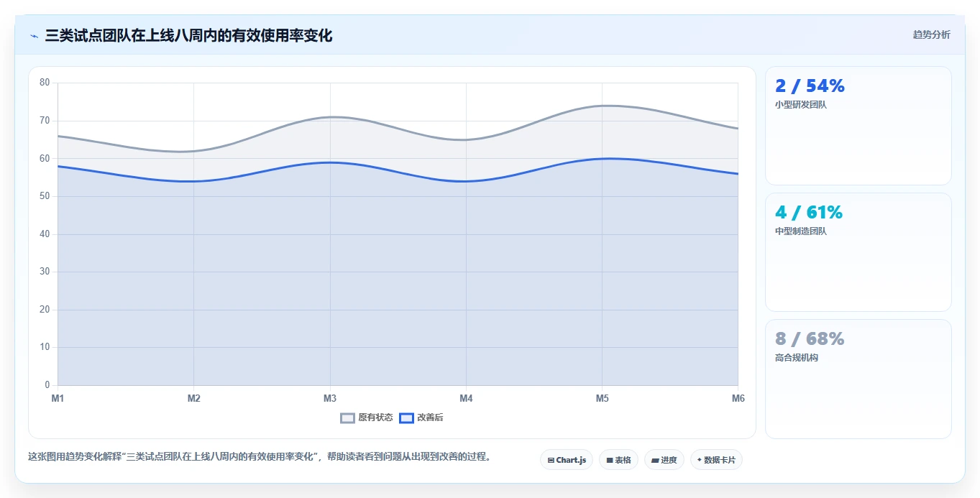Click the 8 / 68% value
Image resolution: width=980 pixels, height=498 pixels.
[810, 339]
